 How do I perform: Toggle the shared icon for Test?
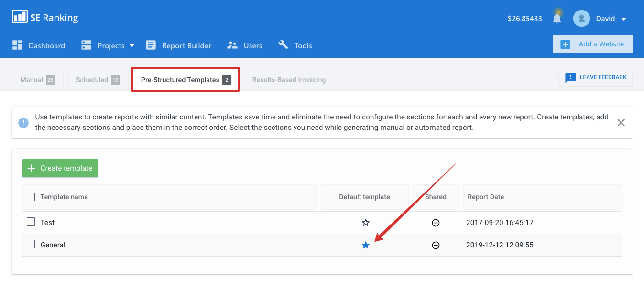[x=436, y=223]
